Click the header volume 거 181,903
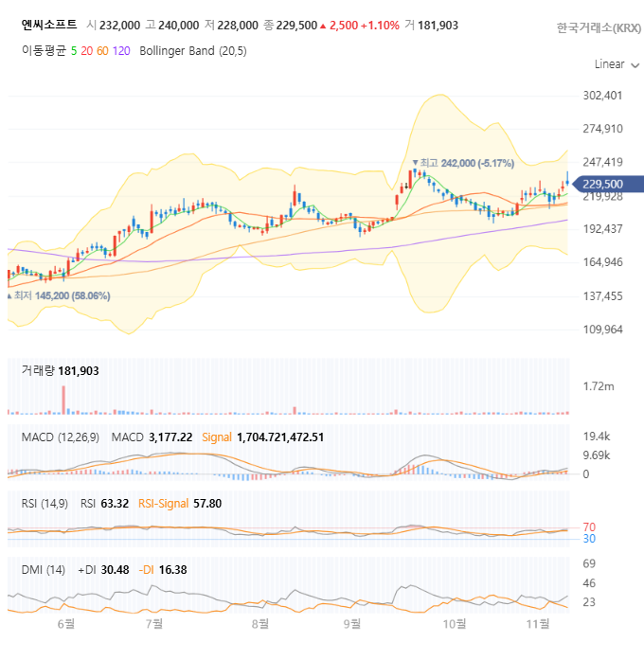Image resolution: width=644 pixels, height=660 pixels. 432,26
